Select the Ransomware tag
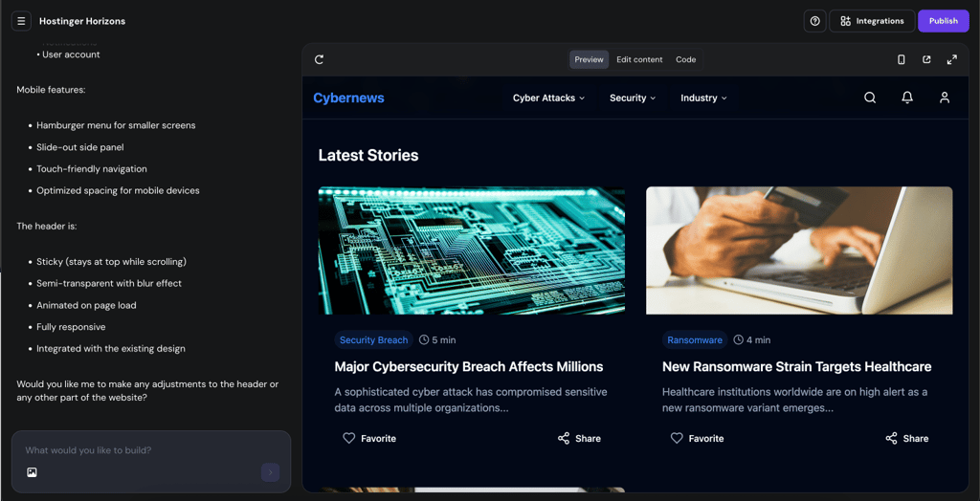This screenshot has height=501, width=980. click(695, 339)
